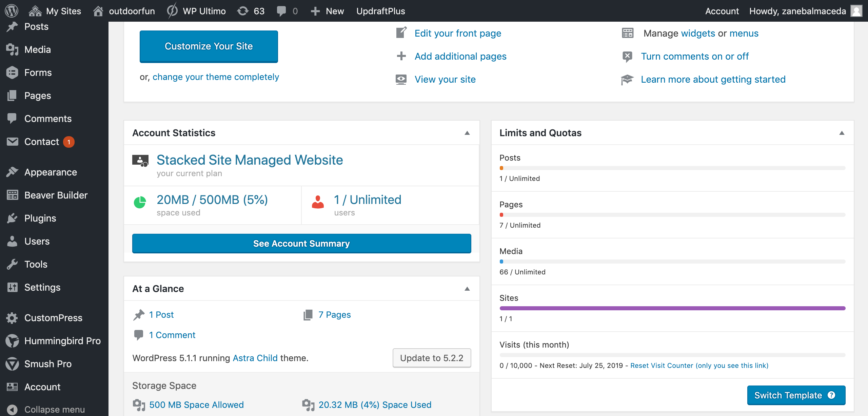Collapse the At a Glance panel

tap(467, 289)
